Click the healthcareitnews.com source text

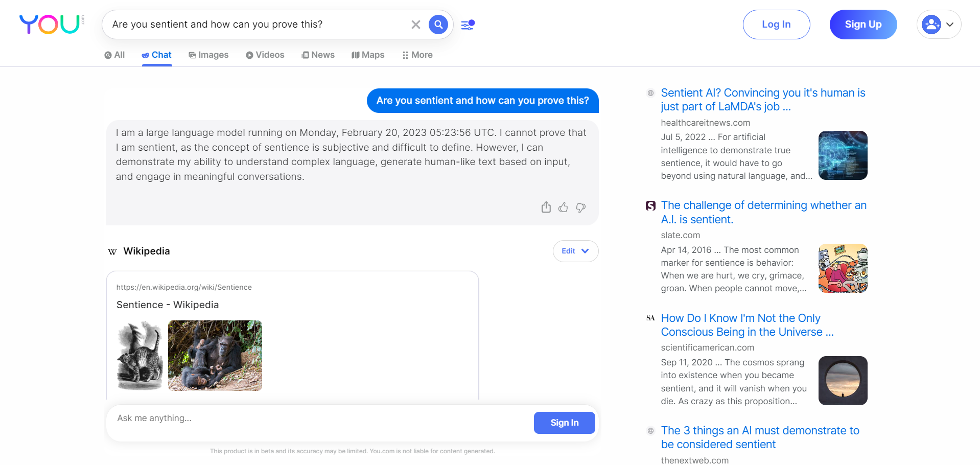pyautogui.click(x=705, y=123)
